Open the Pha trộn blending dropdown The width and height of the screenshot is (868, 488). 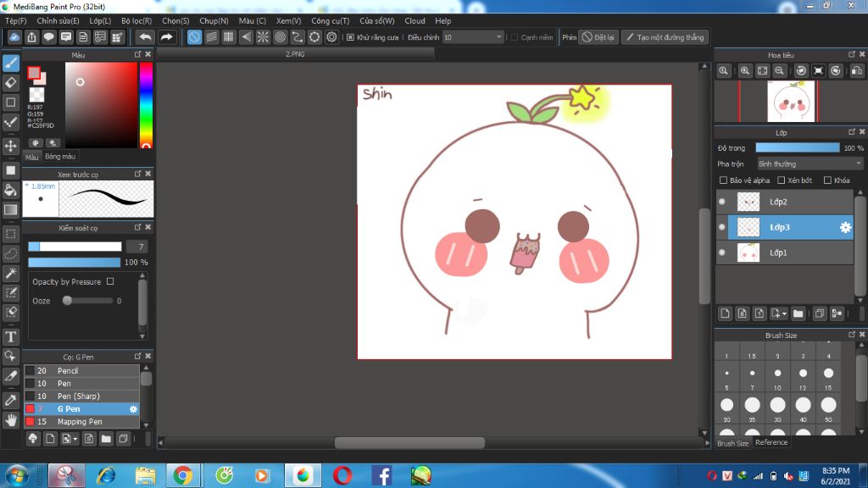pos(810,164)
